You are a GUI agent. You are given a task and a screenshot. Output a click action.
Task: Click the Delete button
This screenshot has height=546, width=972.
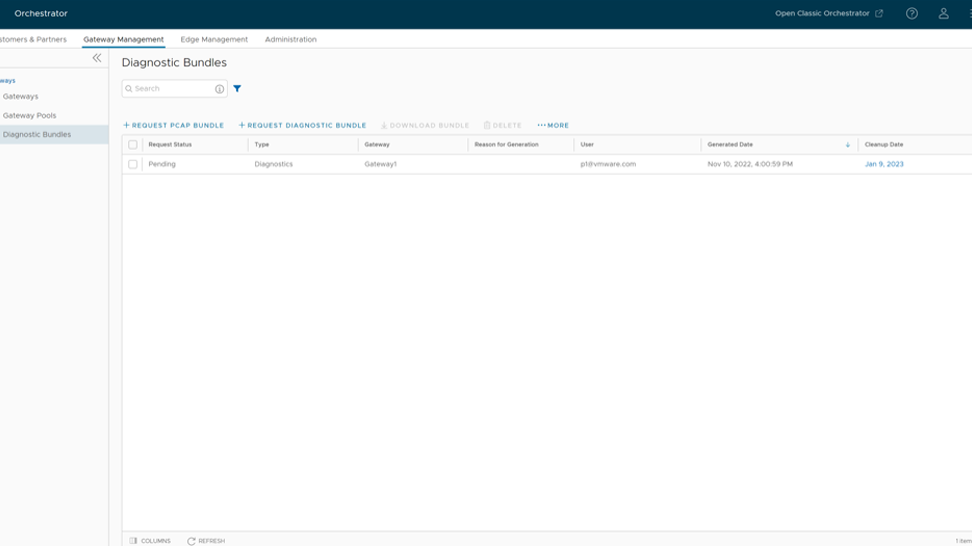pos(503,125)
